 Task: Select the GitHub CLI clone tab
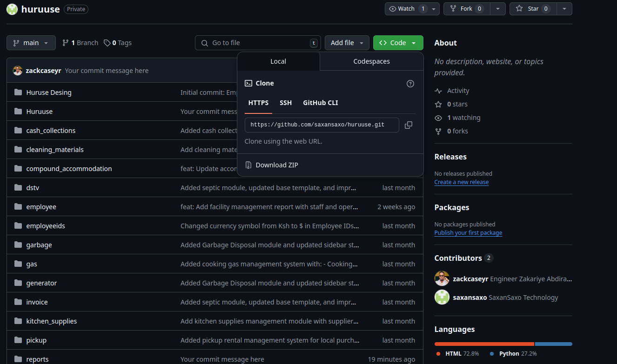pos(321,103)
